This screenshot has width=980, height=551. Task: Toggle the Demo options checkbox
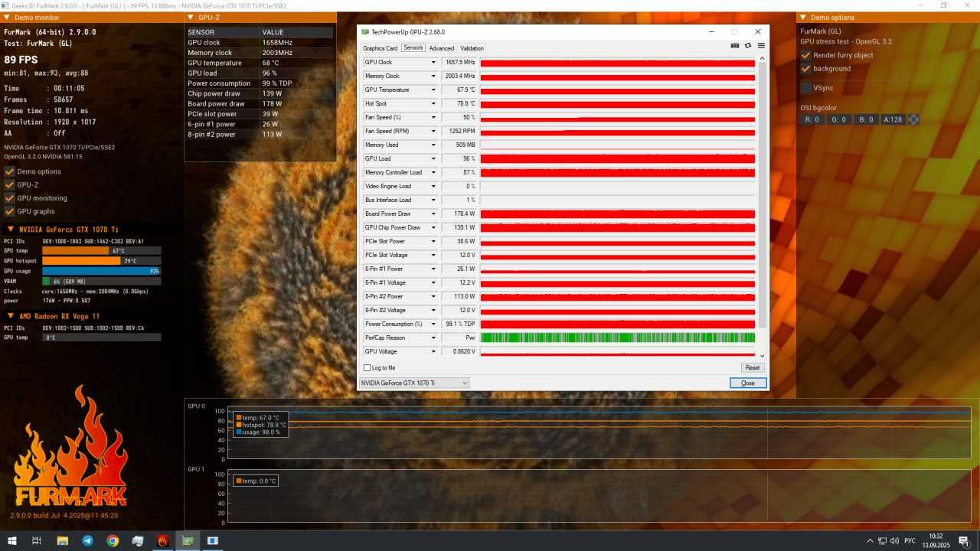[x=10, y=171]
